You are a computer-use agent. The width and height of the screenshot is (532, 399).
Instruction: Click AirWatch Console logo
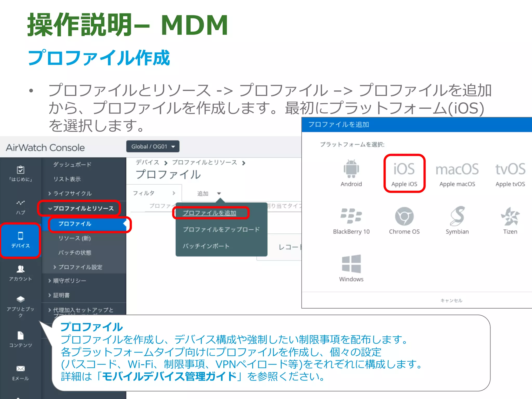(45, 148)
